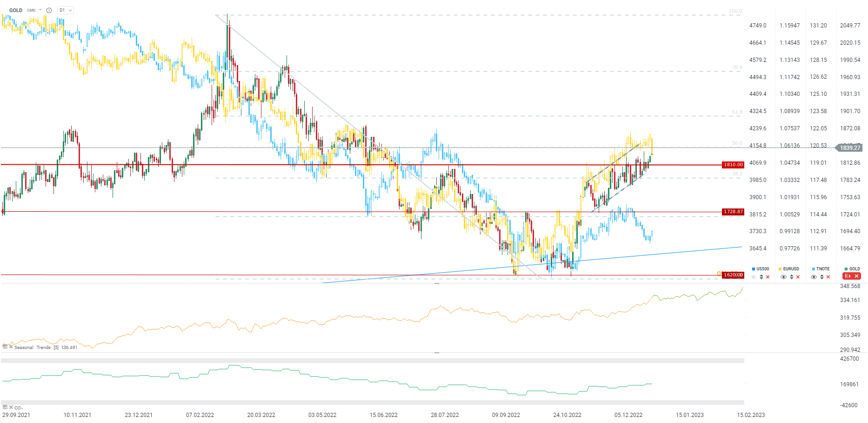Image resolution: width=868 pixels, height=423 pixels.
Task: Click the 1.15947 value on the EURUSD axis
Action: point(790,26)
